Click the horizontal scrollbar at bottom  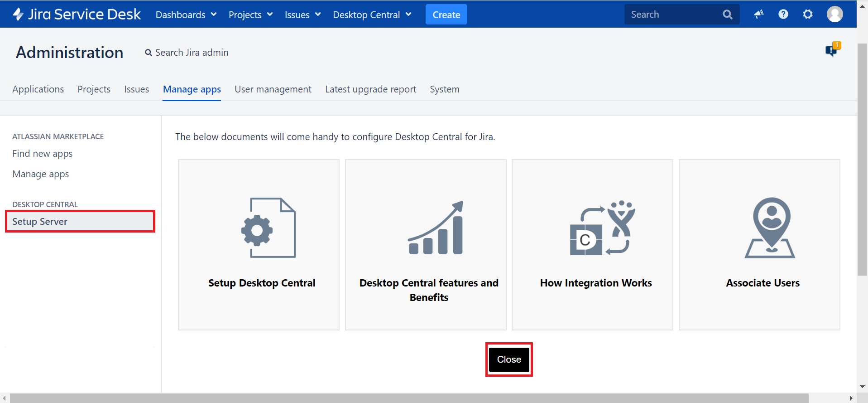coord(409,398)
